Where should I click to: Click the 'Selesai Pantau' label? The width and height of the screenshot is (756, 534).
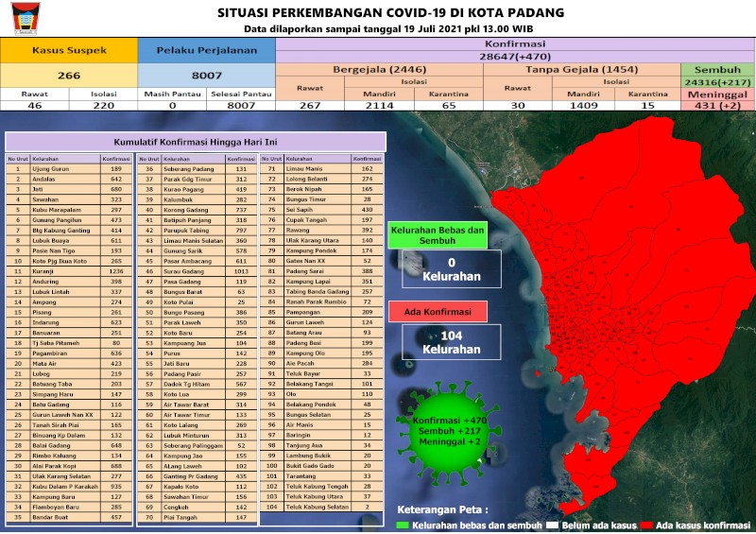[241, 94]
